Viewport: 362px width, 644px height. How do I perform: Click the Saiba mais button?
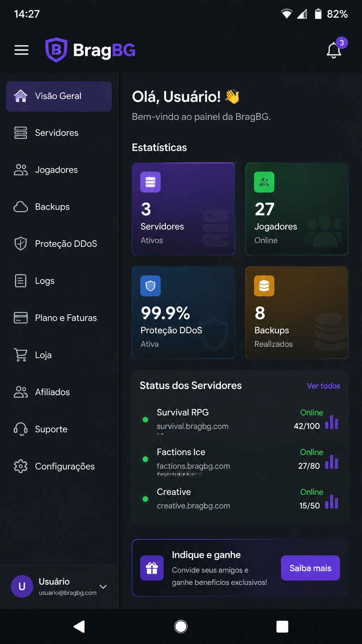(x=310, y=568)
